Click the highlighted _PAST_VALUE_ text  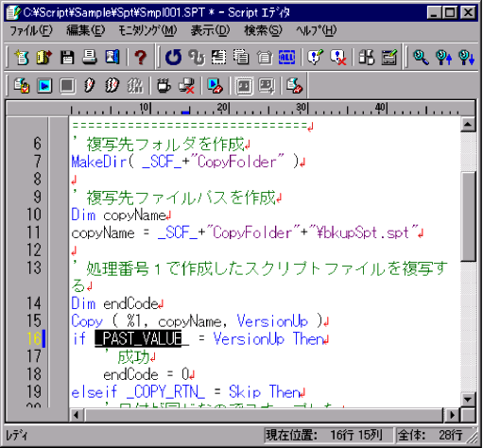click(142, 339)
